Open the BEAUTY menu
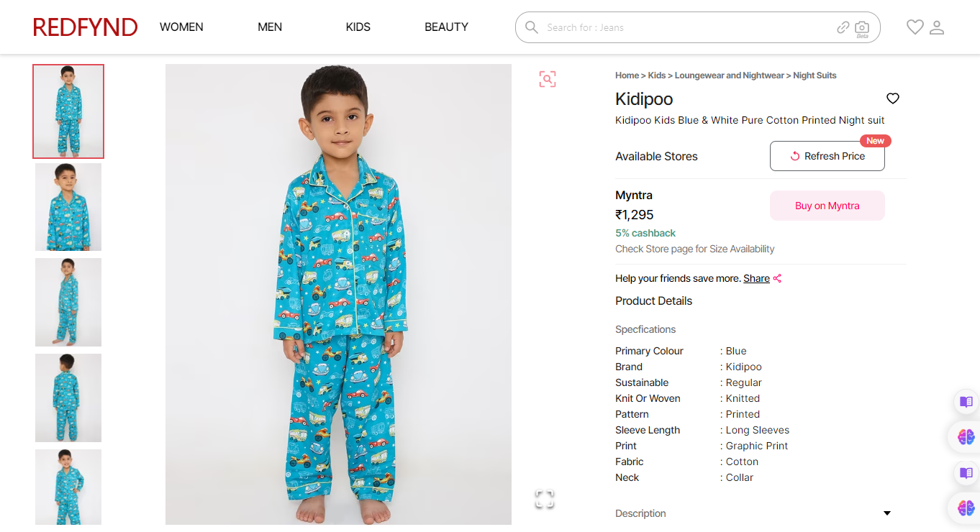This screenshot has width=980, height=532. tap(446, 27)
